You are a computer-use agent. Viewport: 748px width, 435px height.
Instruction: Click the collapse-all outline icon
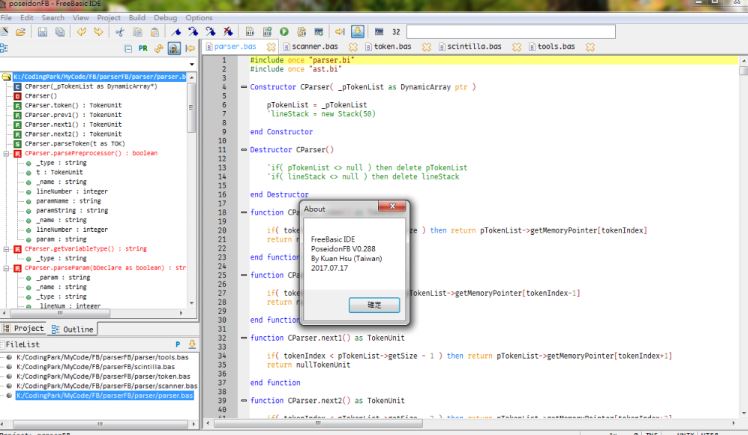(x=128, y=49)
